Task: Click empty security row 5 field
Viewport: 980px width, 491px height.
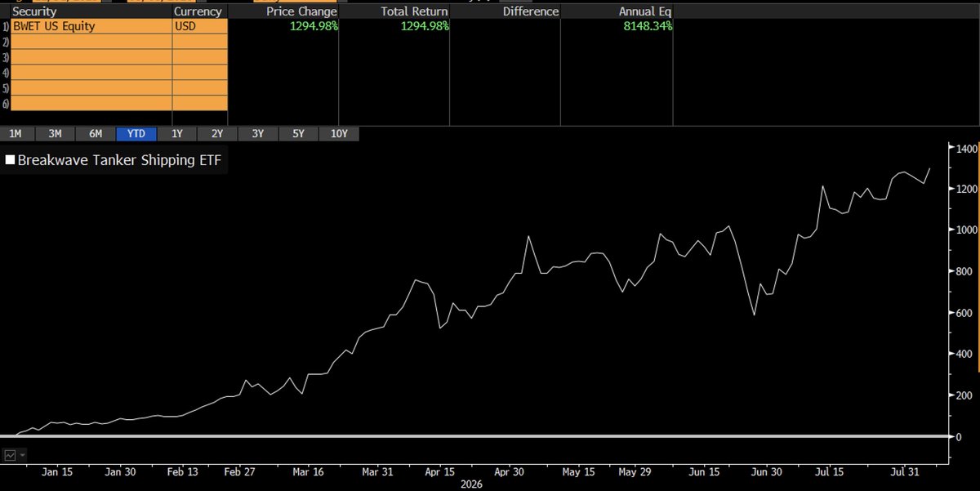Action: coord(91,88)
